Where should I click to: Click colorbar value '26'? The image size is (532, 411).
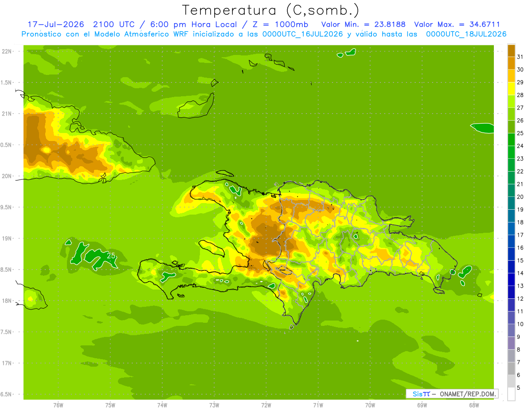coord(520,120)
